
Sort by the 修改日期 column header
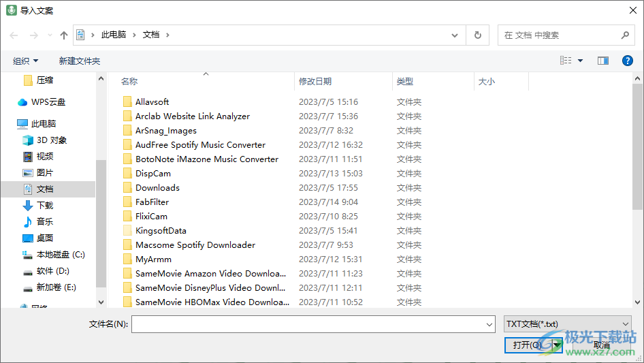(315, 82)
